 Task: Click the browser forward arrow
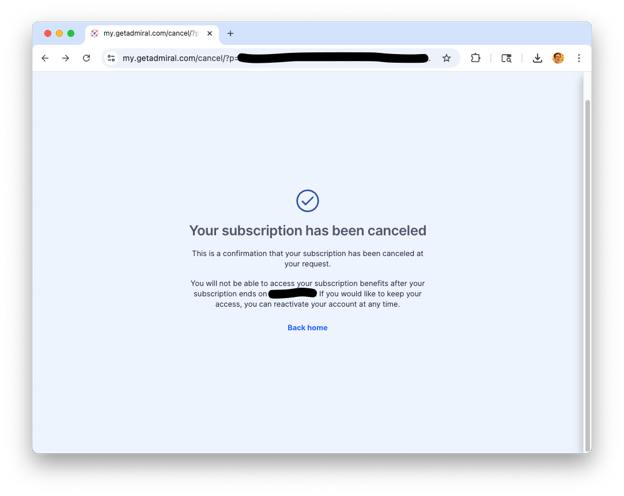tap(66, 58)
